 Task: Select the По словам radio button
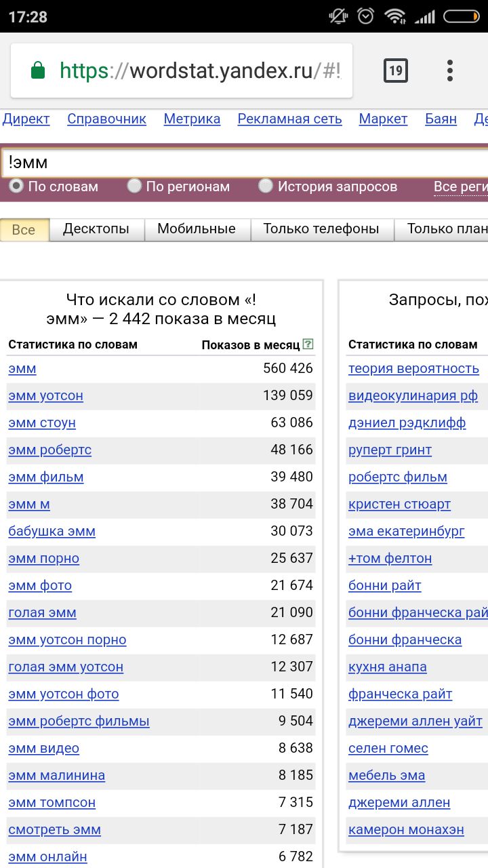16,186
